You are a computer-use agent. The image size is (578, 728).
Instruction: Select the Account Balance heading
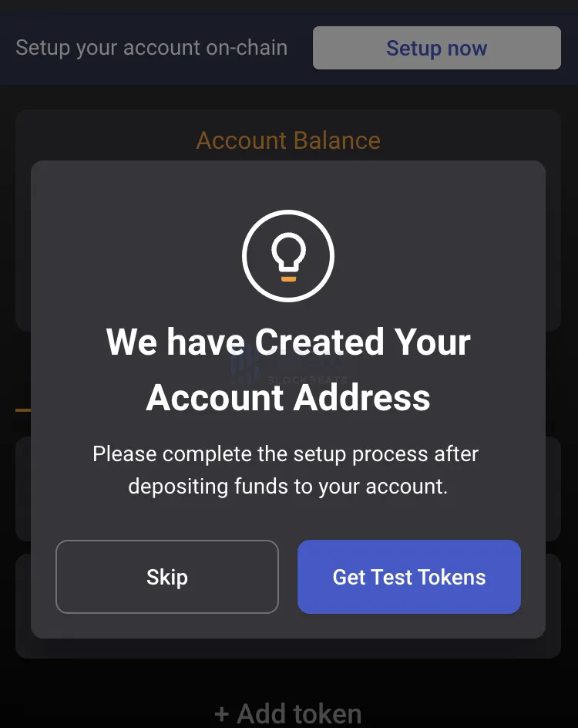tap(288, 140)
